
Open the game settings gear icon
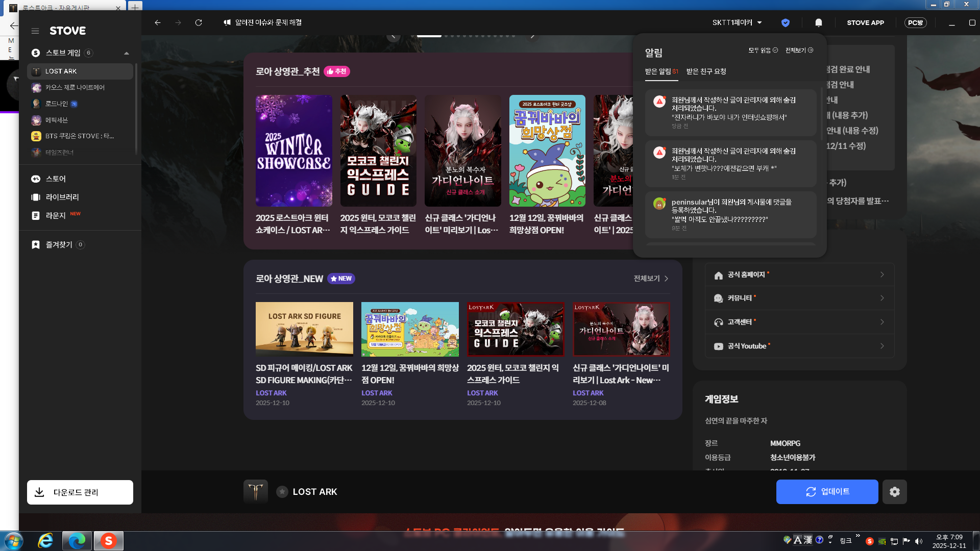pyautogui.click(x=894, y=492)
